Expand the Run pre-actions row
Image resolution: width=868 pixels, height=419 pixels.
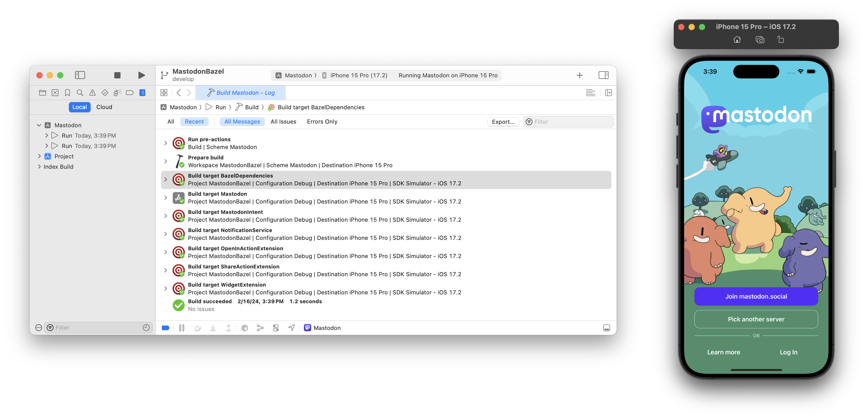165,143
